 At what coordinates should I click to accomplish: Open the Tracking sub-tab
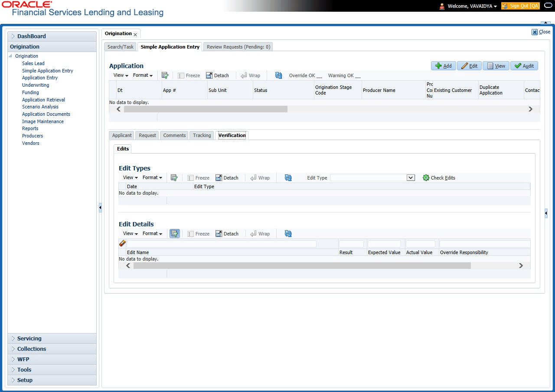(202, 135)
